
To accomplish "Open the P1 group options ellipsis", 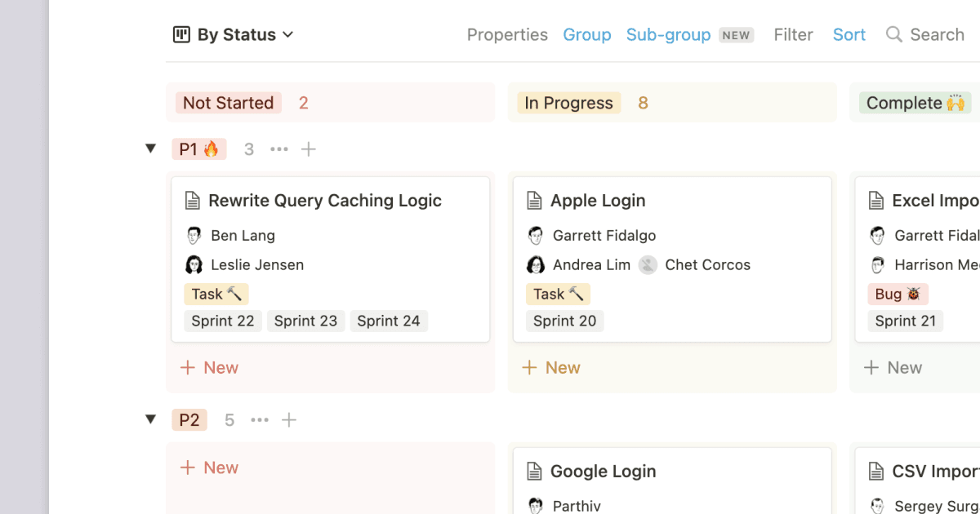I will click(x=278, y=148).
